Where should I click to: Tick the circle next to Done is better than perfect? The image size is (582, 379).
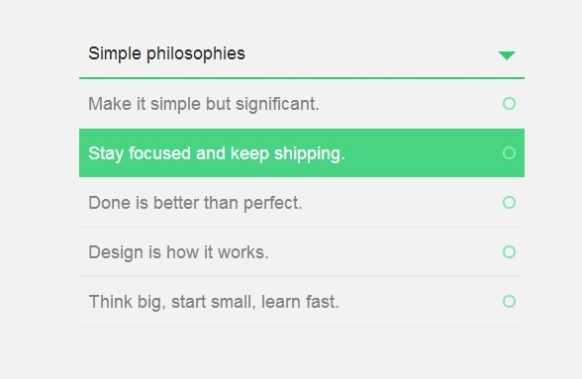pos(509,202)
